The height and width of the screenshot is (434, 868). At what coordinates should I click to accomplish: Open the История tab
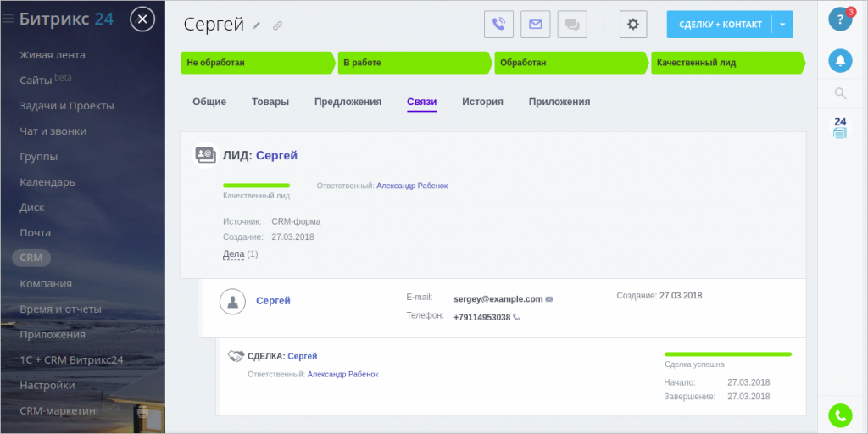point(482,102)
